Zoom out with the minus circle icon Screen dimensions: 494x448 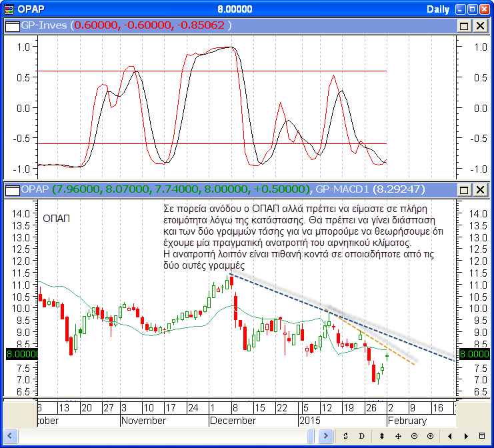[x=414, y=436]
